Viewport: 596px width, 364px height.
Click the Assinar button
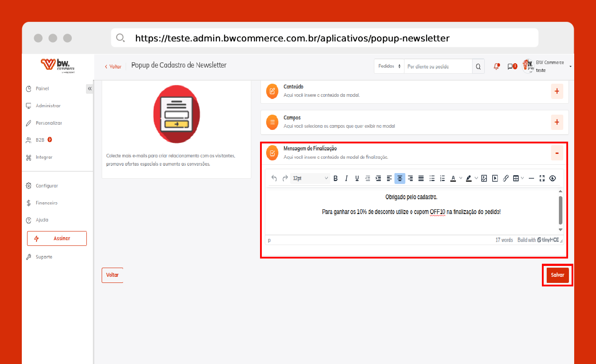click(57, 238)
